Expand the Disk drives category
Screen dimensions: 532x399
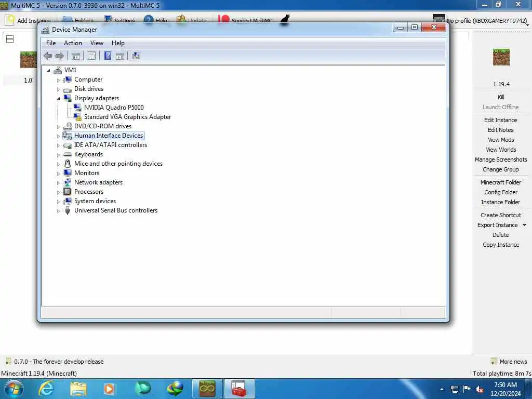click(58, 89)
